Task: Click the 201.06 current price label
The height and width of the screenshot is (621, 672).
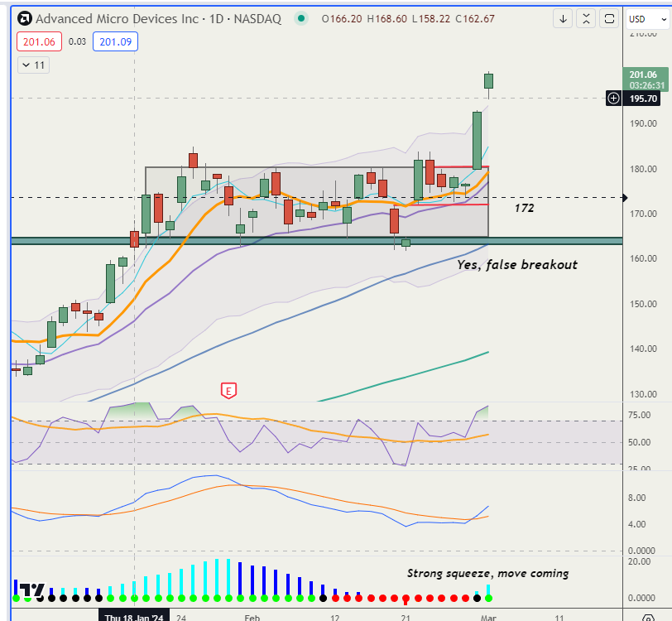Action: pos(645,79)
